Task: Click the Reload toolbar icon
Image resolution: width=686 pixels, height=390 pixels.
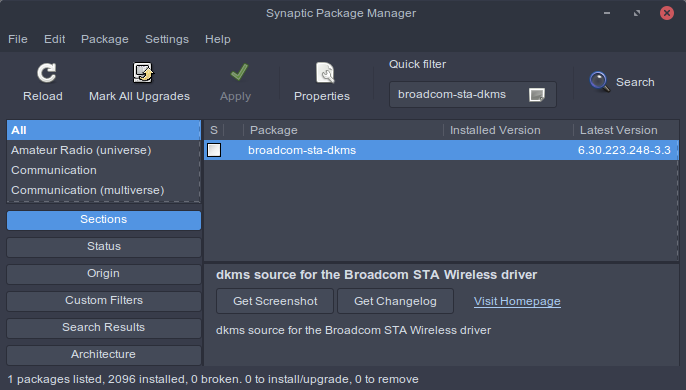Action: 46,73
